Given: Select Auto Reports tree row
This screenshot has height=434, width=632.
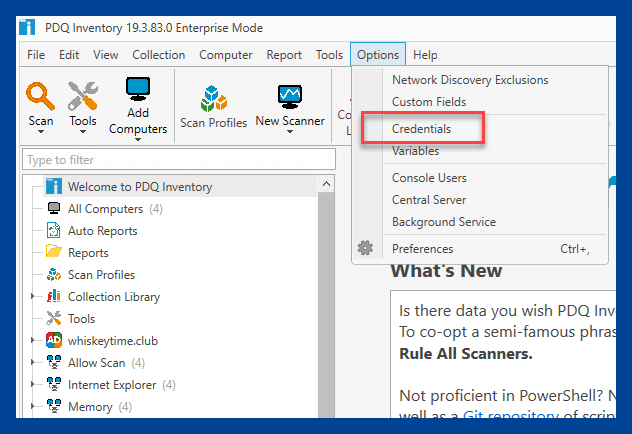Looking at the screenshot, I should [x=102, y=230].
